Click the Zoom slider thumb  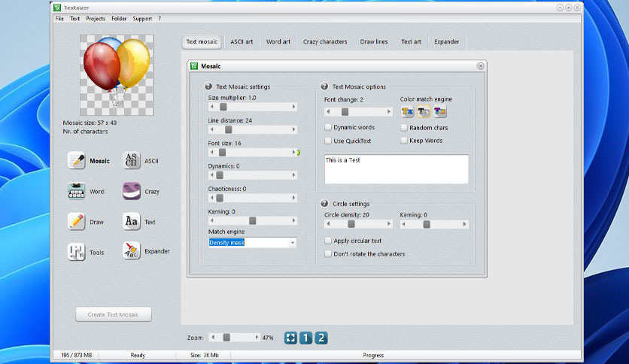click(226, 338)
